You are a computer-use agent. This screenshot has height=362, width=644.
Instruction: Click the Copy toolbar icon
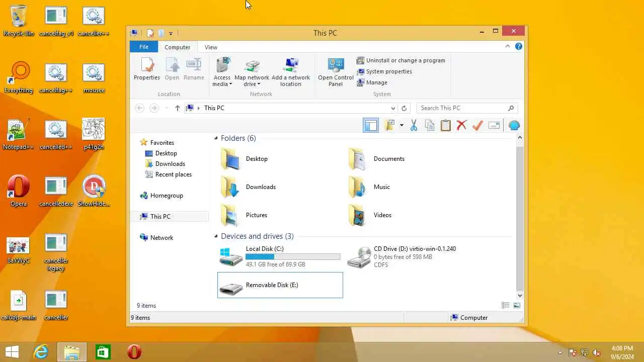pos(430,126)
